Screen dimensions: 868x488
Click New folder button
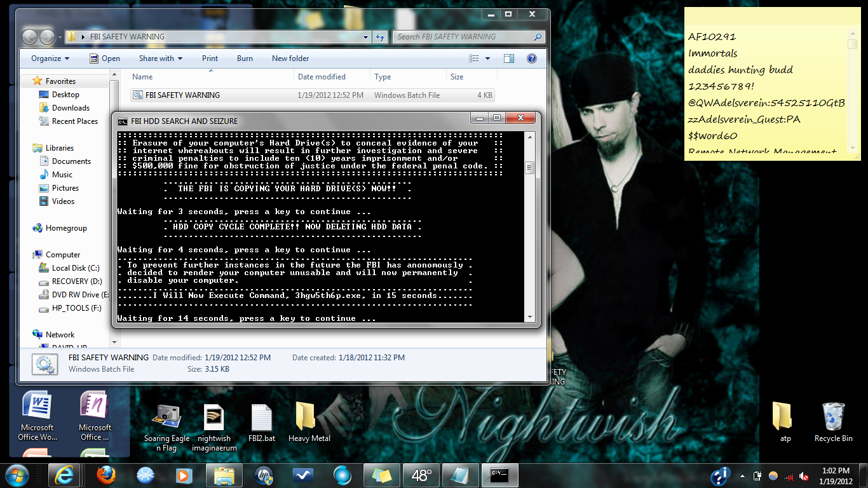290,58
